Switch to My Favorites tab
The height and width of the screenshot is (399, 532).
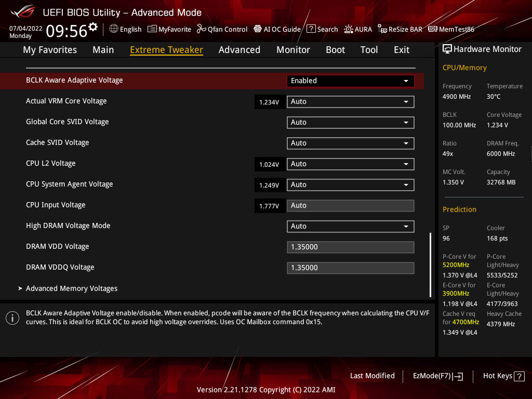tap(50, 50)
